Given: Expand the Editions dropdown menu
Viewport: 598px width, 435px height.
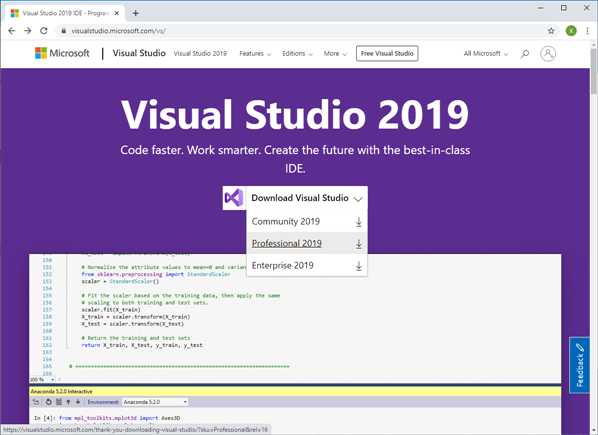Looking at the screenshot, I should click(297, 54).
